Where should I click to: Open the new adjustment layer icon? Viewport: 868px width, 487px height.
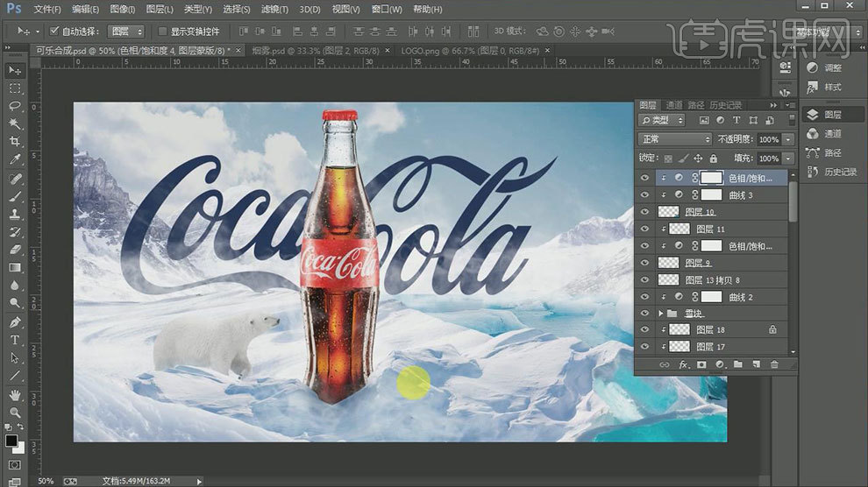coord(720,364)
